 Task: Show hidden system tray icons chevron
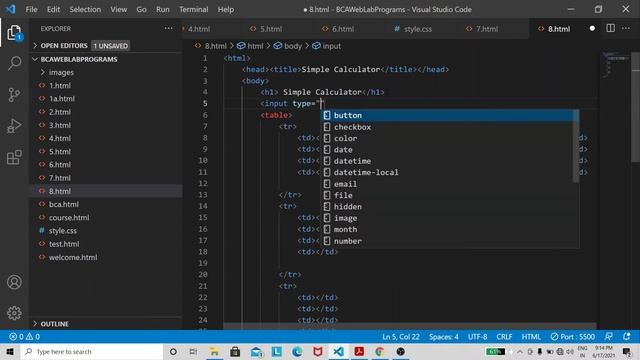520,351
